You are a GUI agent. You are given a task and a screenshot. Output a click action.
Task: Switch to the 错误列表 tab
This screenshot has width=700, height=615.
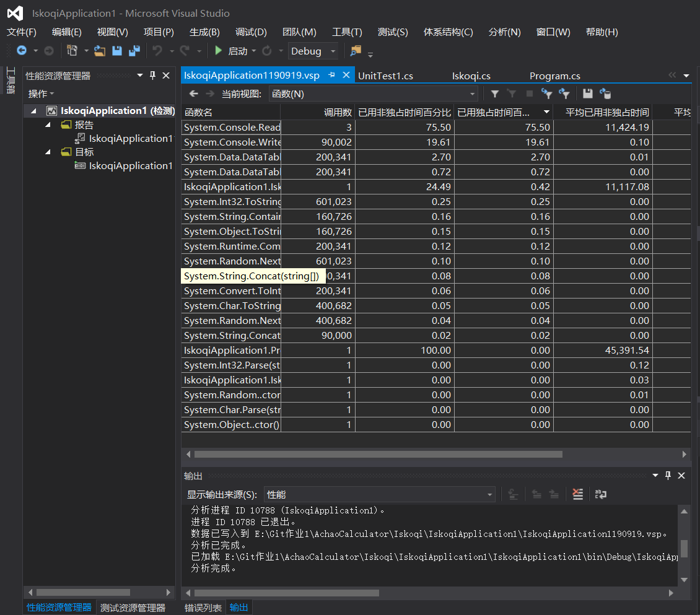click(x=203, y=608)
